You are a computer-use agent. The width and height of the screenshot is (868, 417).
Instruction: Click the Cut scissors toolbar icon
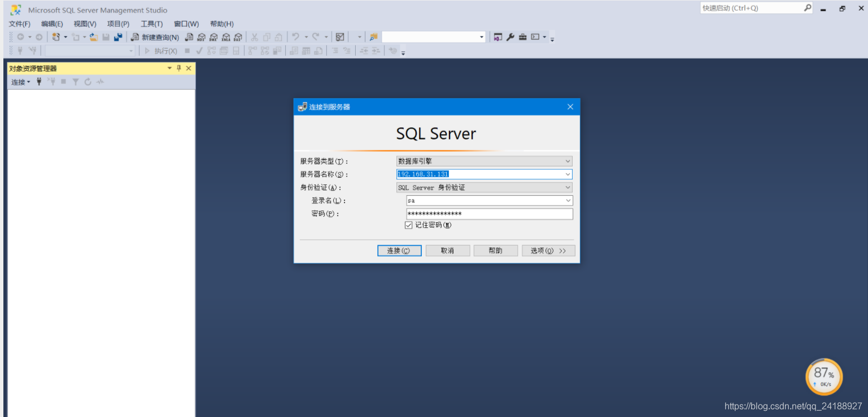pyautogui.click(x=254, y=37)
